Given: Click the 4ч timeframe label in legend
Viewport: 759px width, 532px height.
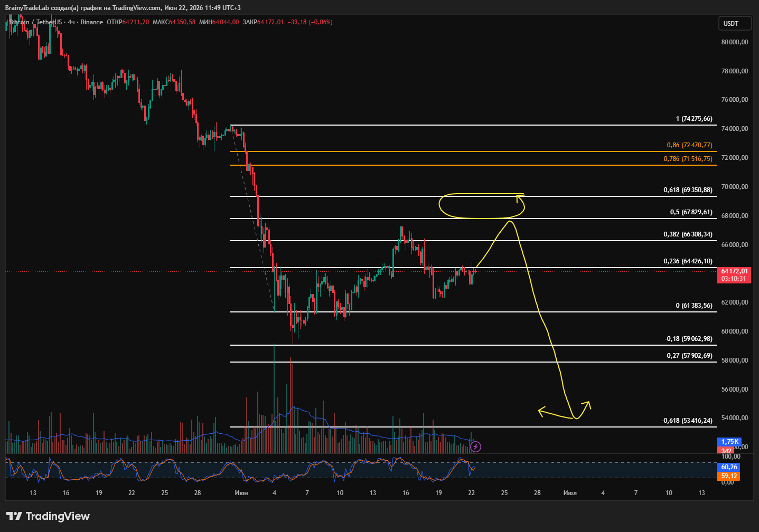Looking at the screenshot, I should click(x=71, y=22).
